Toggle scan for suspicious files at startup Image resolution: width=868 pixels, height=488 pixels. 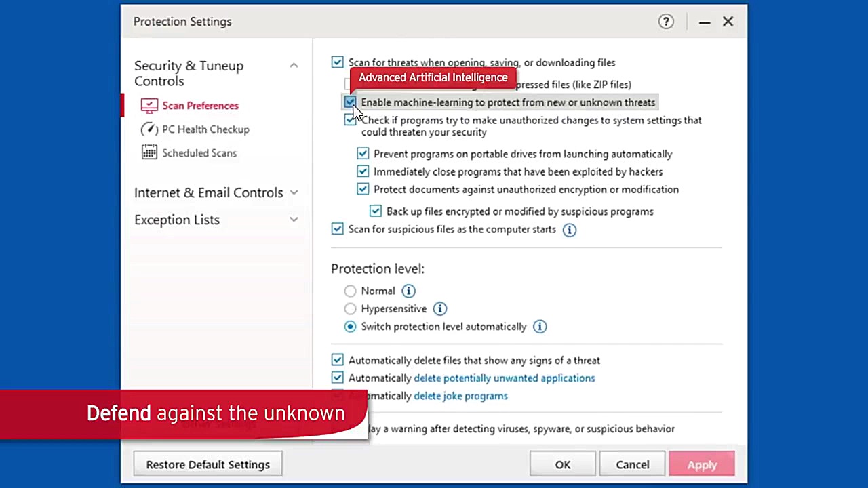pyautogui.click(x=338, y=229)
